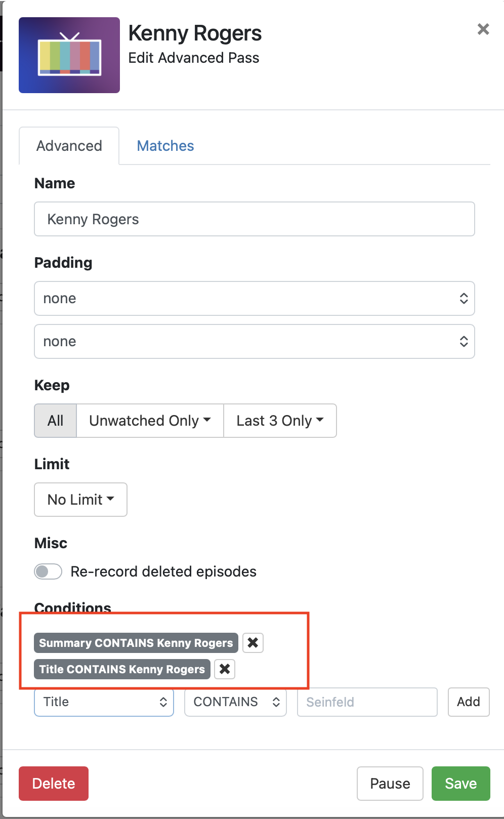The height and width of the screenshot is (819, 504).
Task: Expand the No Limit dropdown
Action: click(x=80, y=500)
